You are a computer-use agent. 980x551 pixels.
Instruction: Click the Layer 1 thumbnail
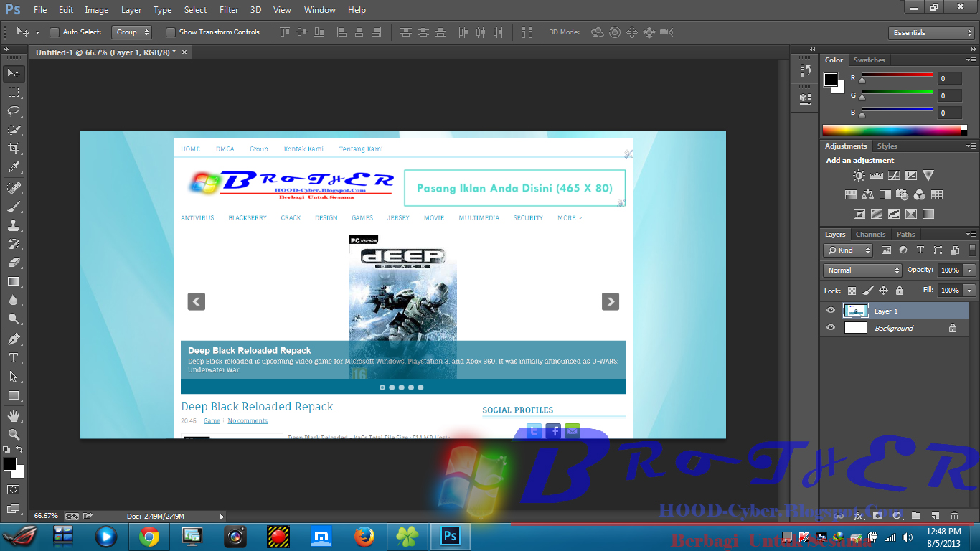click(855, 310)
